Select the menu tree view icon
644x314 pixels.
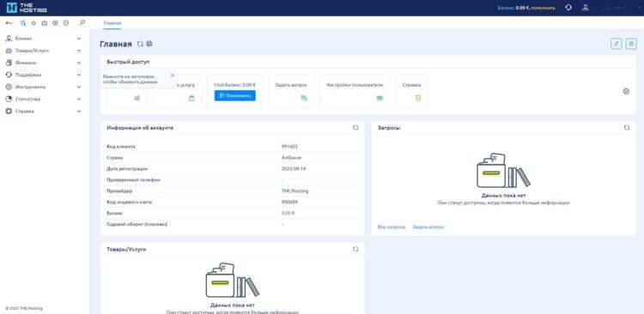pyautogui.click(x=23, y=23)
